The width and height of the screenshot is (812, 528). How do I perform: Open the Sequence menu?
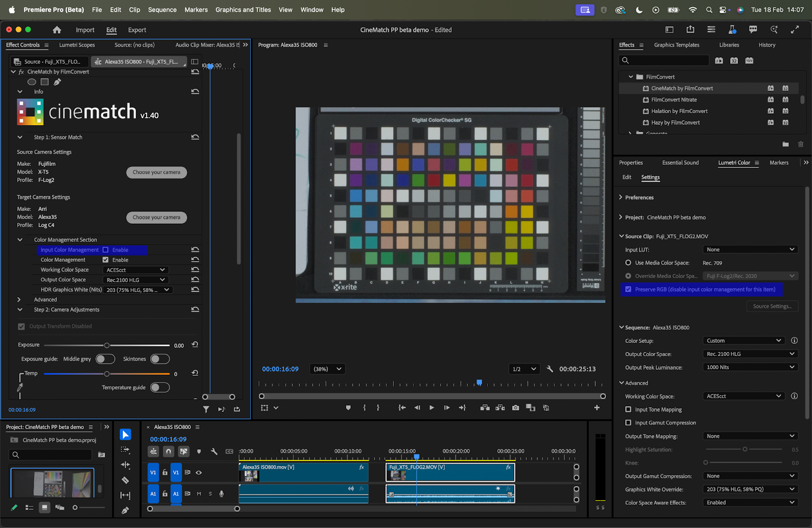[x=162, y=10]
